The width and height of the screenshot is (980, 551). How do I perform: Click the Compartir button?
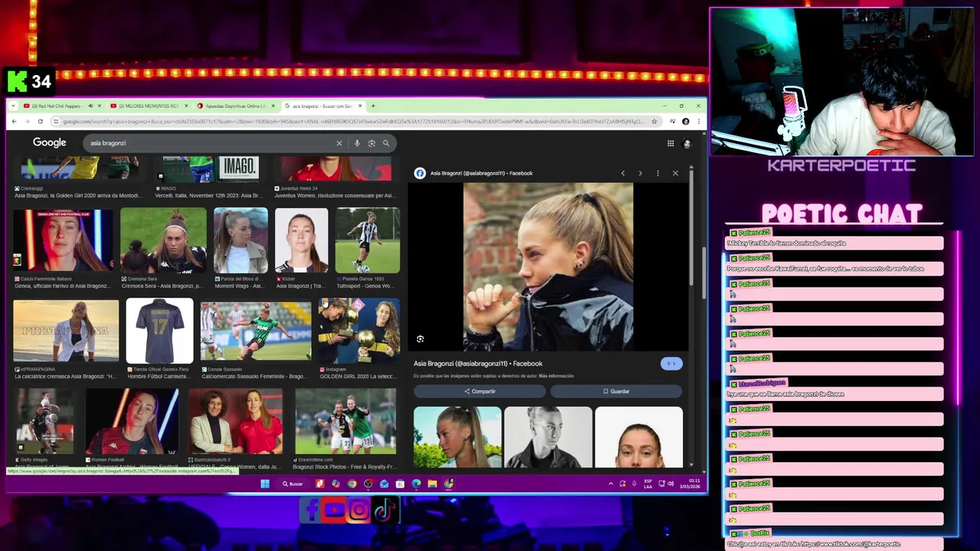point(479,391)
